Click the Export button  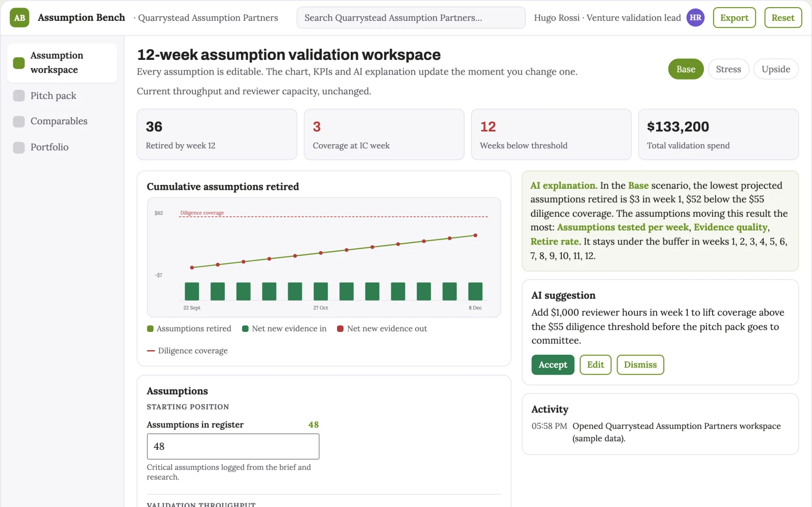(x=734, y=18)
